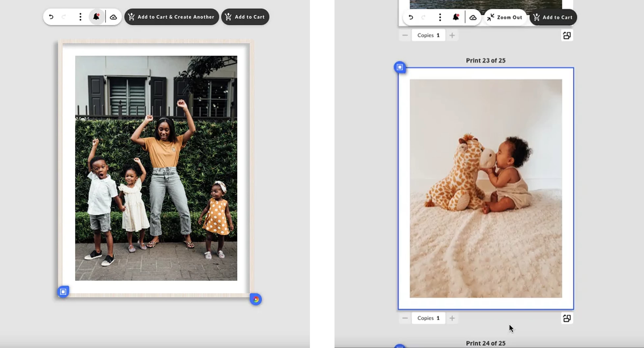Decrease copies for Print 23
Screen dimensions: 644x348
coord(405,318)
